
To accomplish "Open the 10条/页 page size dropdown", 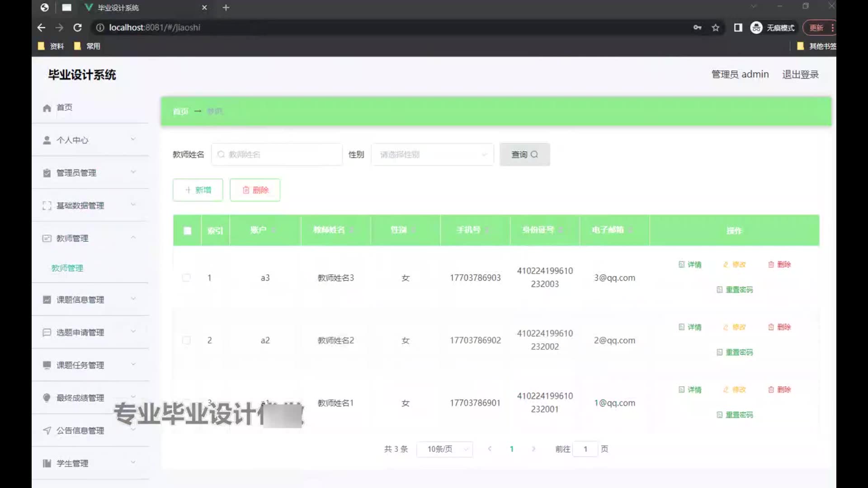I will pyautogui.click(x=444, y=449).
